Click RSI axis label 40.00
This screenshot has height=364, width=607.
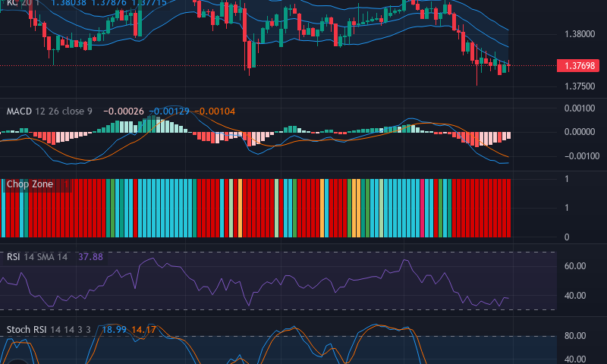tap(575, 296)
